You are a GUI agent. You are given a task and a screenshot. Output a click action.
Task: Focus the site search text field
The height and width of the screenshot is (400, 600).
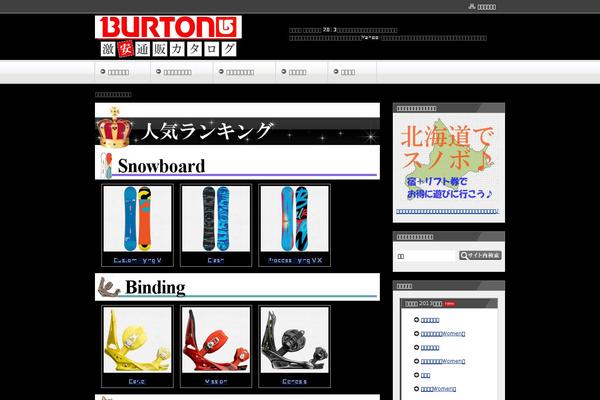426,256
